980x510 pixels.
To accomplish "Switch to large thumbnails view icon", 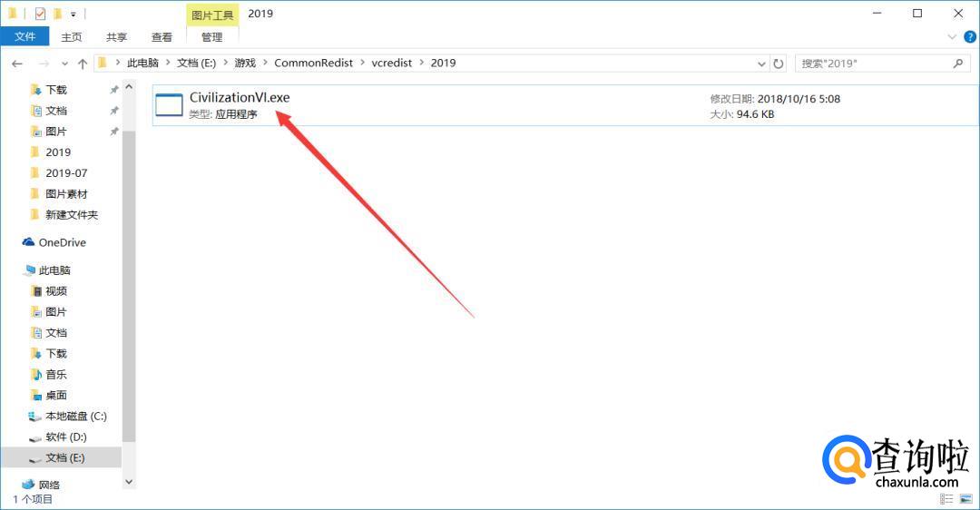I will pos(966,499).
